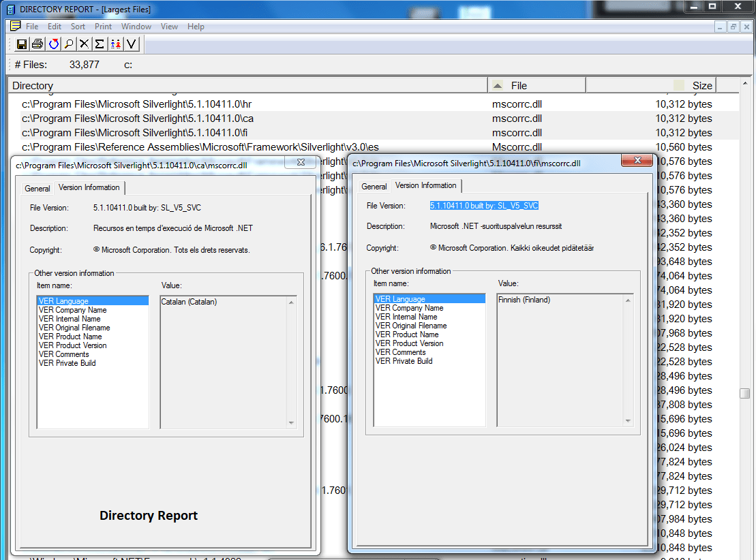The width and height of the screenshot is (756, 560).
Task: Click the up arrow of the main list scrollbar
Action: [745, 83]
